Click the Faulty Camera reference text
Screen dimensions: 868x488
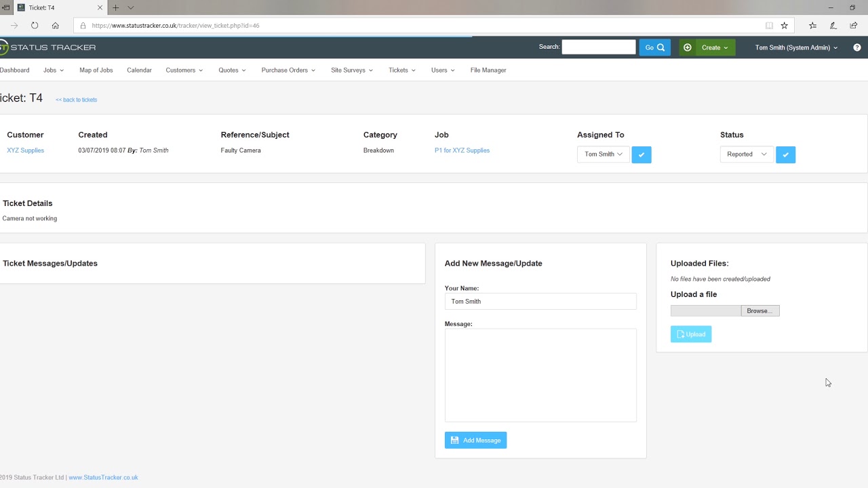coord(241,150)
